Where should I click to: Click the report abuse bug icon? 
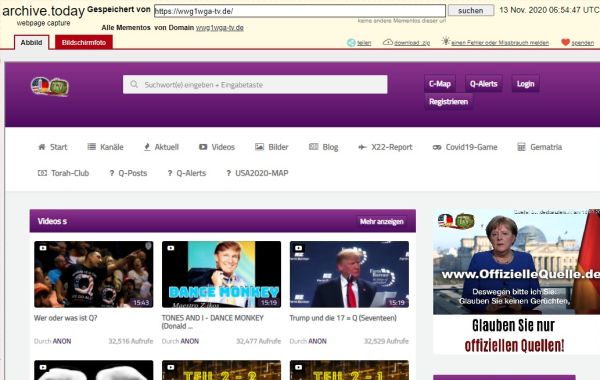pyautogui.click(x=445, y=41)
